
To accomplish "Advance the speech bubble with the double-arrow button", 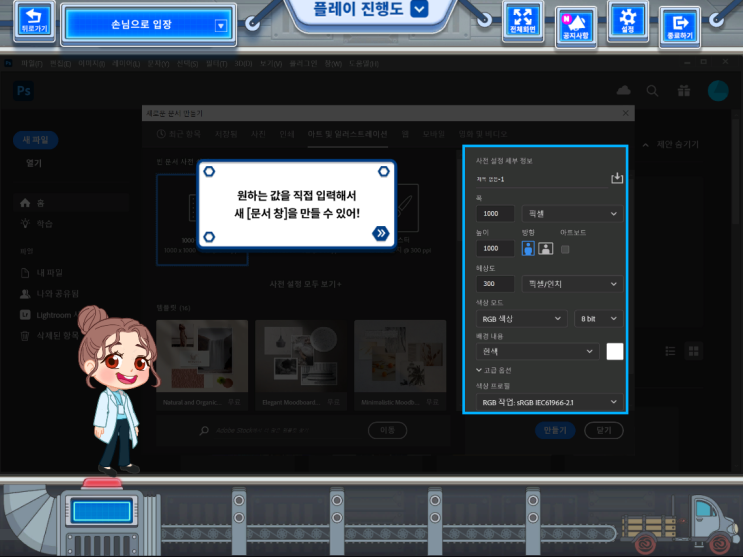I will 381,233.
